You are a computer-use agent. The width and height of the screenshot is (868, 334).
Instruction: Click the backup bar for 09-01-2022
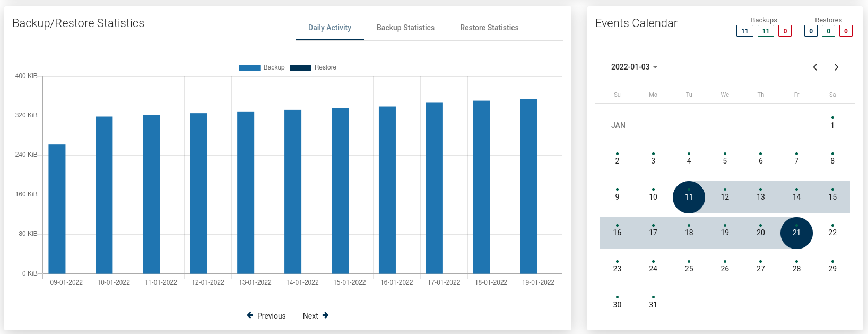pos(57,209)
